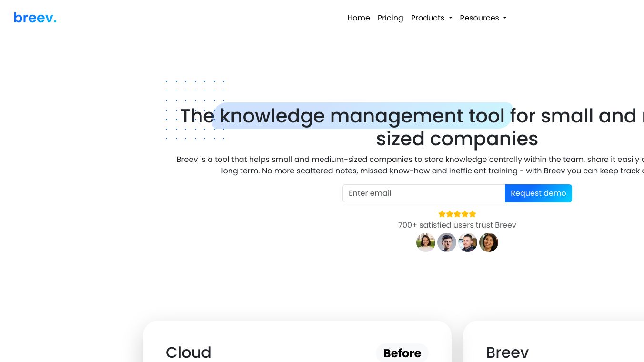Image resolution: width=644 pixels, height=362 pixels.
Task: Expand the Resources dropdown menu
Action: (483, 18)
